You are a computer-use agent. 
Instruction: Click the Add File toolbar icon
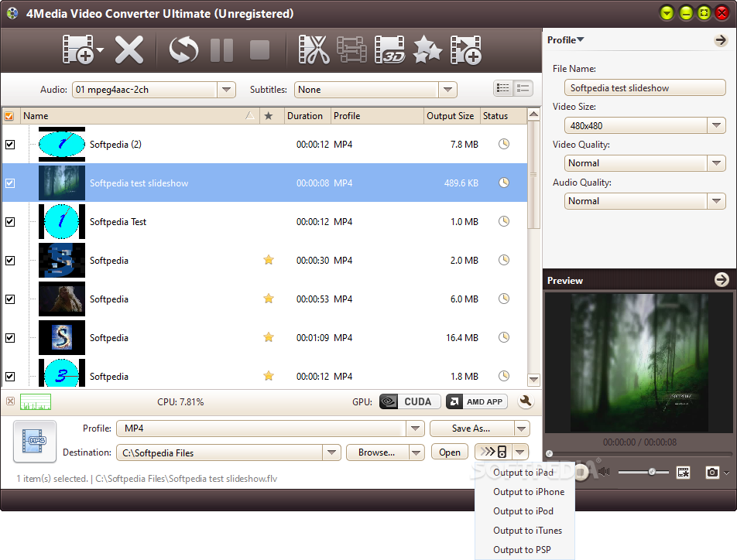[x=78, y=50]
